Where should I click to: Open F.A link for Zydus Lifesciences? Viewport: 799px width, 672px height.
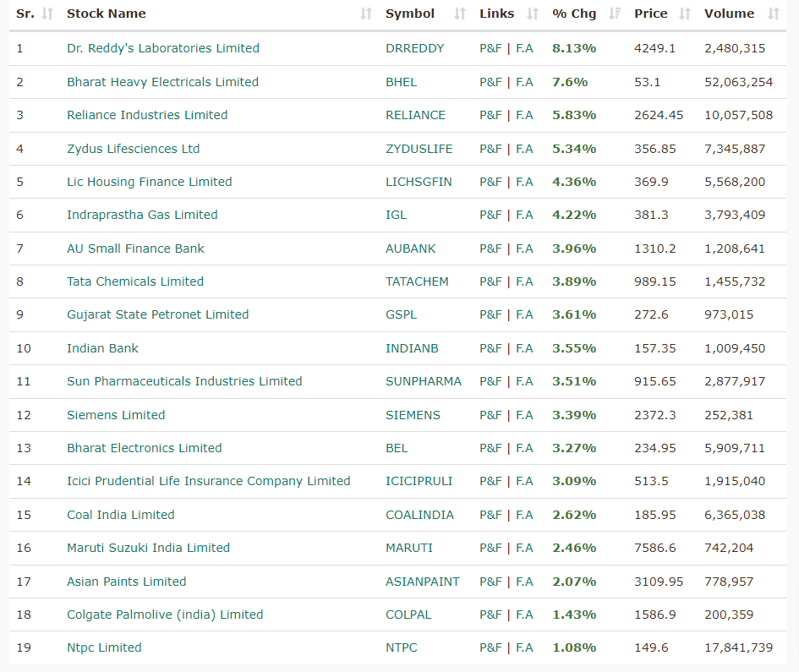click(x=524, y=149)
